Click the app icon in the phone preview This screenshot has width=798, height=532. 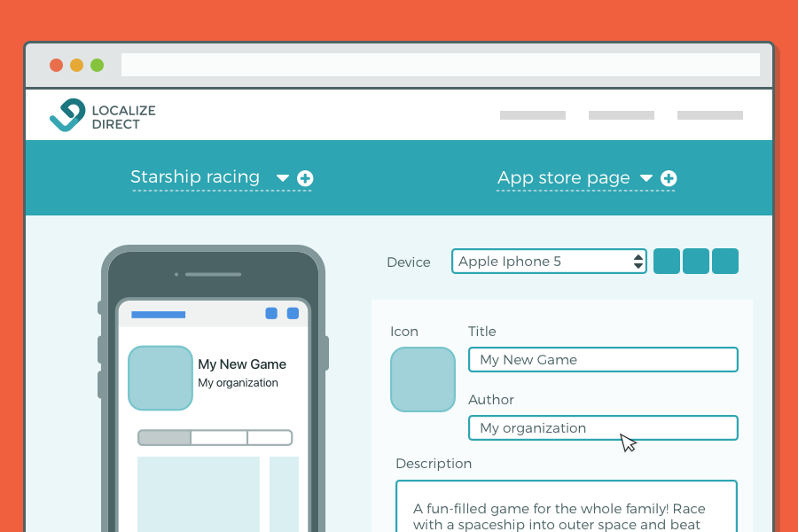(160, 378)
